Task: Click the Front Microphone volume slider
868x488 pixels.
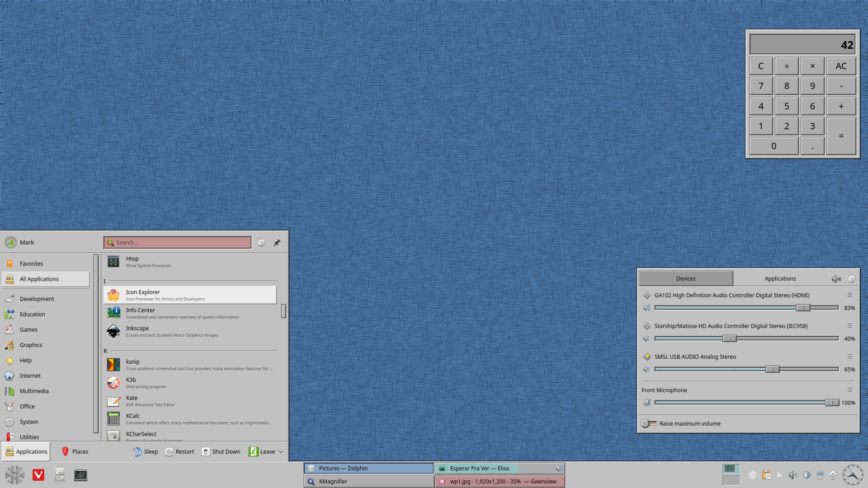Action: coord(746,403)
